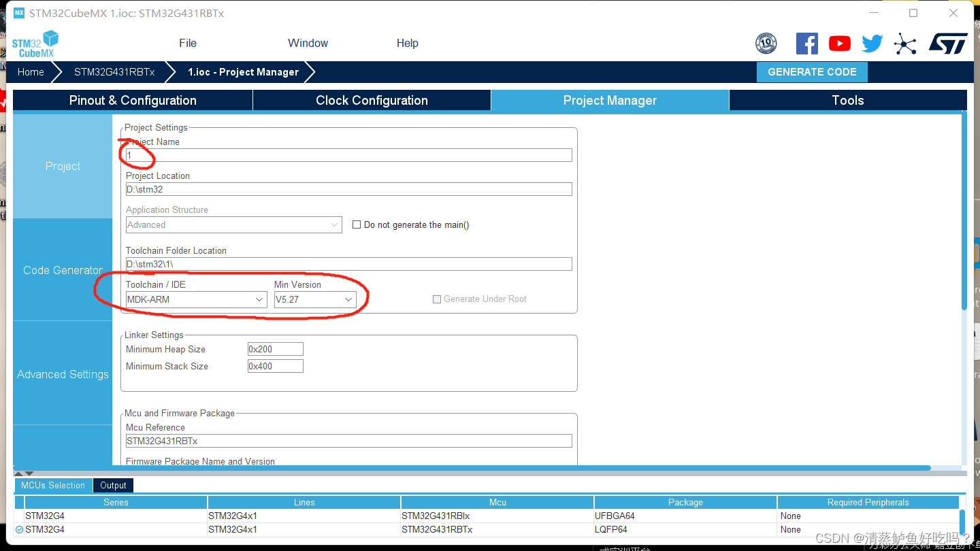Sort by the Package column header
Image resolution: width=980 pixels, height=551 pixels.
tap(685, 502)
